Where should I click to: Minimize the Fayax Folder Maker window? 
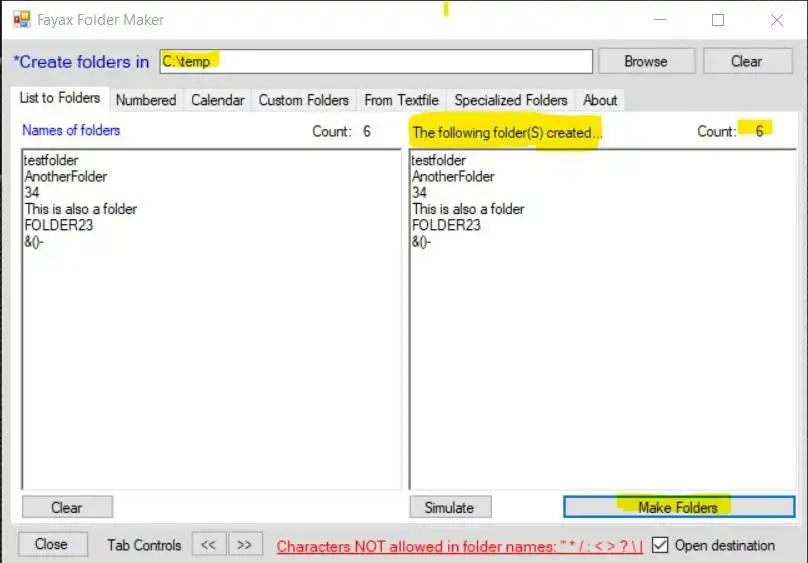660,20
